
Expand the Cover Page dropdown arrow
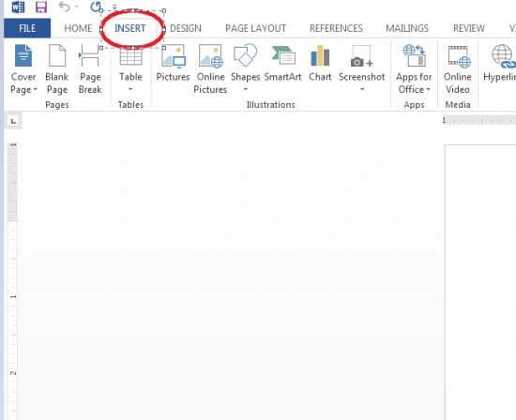click(x=35, y=89)
